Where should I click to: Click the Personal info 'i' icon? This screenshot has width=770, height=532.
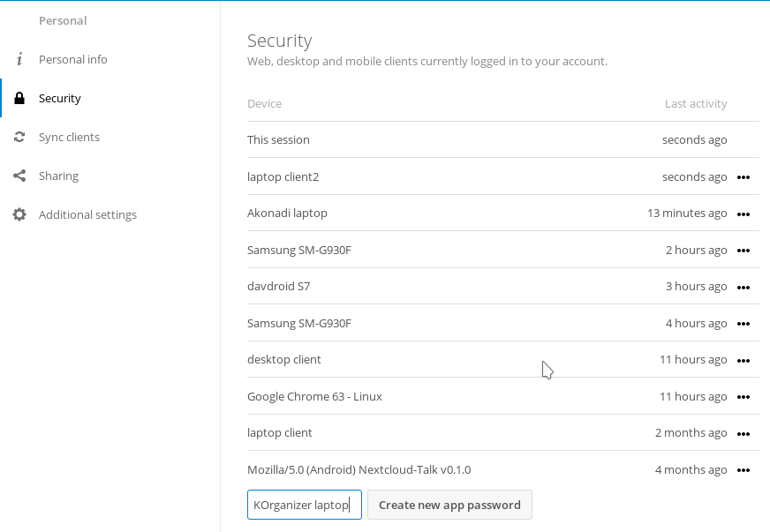point(19,59)
